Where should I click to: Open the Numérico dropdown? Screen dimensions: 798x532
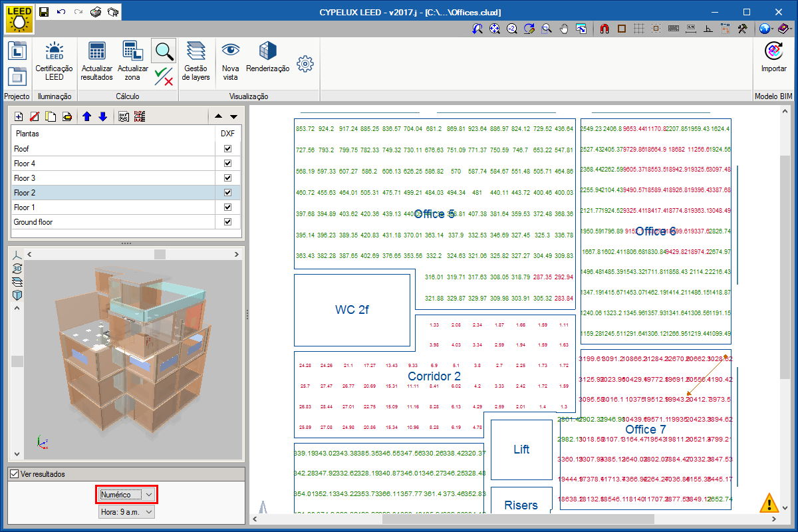click(126, 494)
